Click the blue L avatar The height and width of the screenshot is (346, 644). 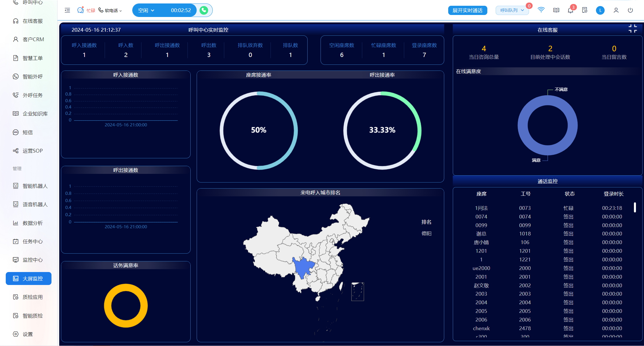coord(600,10)
